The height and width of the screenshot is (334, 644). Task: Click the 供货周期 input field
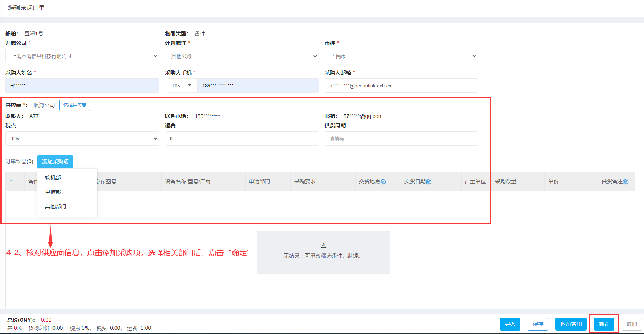(401, 138)
